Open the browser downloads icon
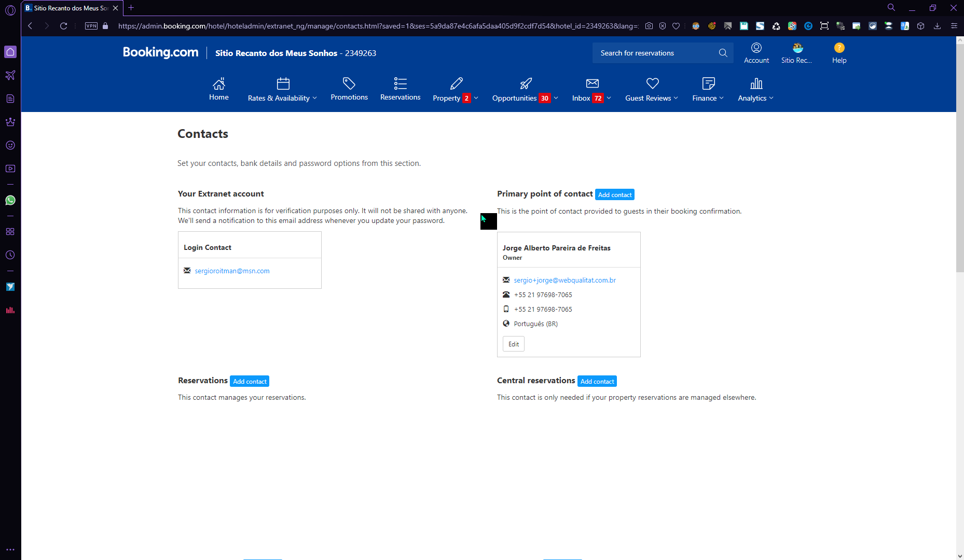The image size is (964, 560). [x=937, y=26]
